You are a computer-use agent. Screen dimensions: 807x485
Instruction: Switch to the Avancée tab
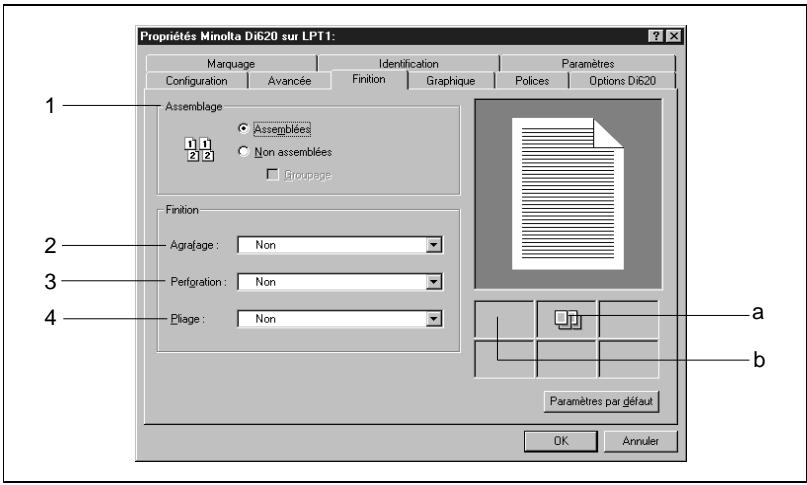(x=289, y=81)
